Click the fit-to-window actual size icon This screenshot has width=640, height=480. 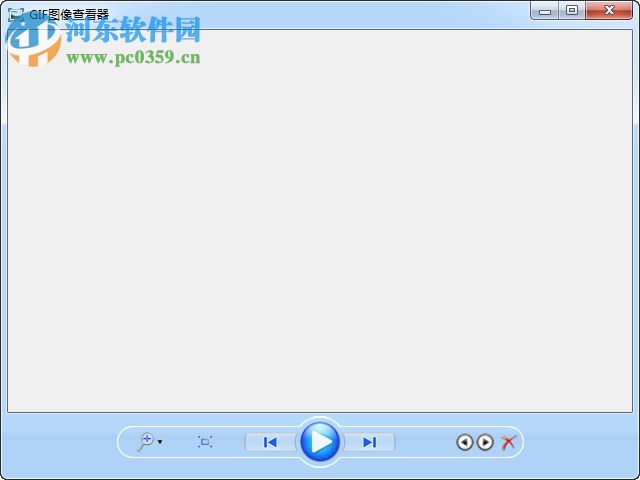click(205, 442)
